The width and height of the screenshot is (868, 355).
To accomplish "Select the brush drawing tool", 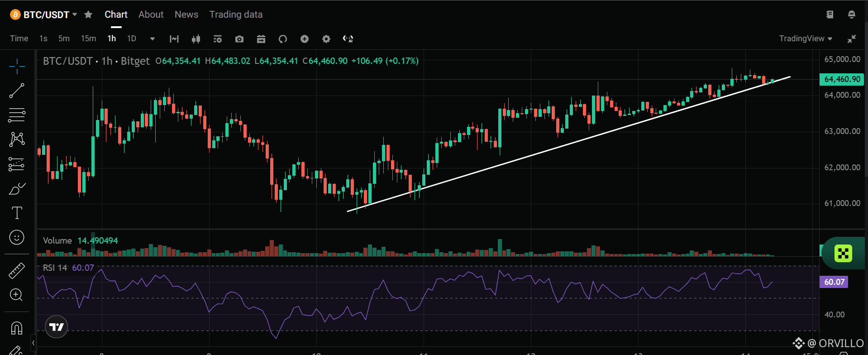I will [x=17, y=188].
